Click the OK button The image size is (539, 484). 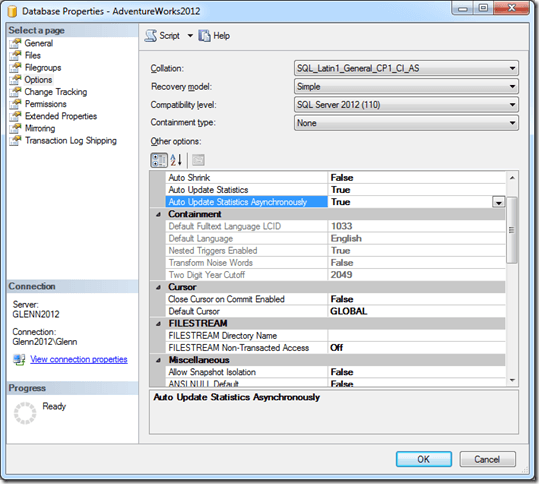[424, 459]
